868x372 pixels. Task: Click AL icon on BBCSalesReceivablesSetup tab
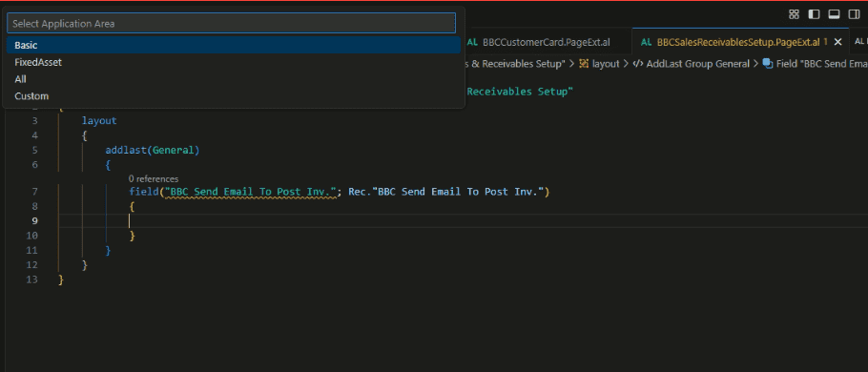click(x=647, y=42)
